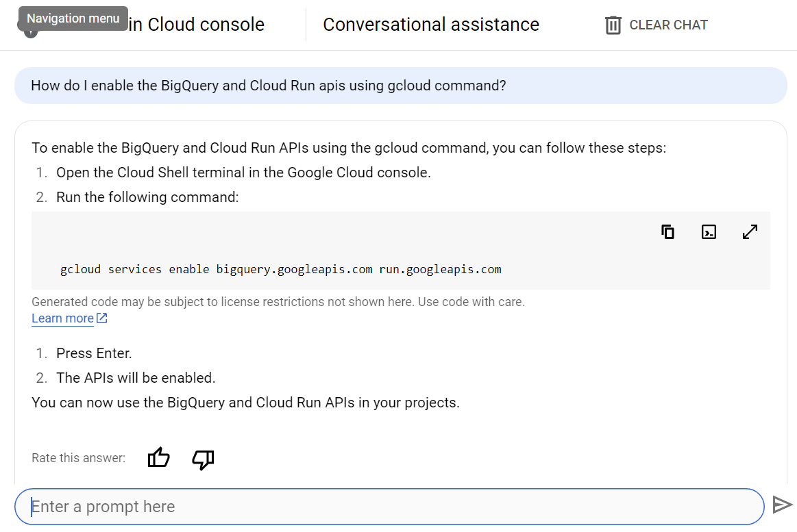Viewport: 797px width, 532px height.
Task: Select the user question about BigQuery APIs
Action: (269, 86)
